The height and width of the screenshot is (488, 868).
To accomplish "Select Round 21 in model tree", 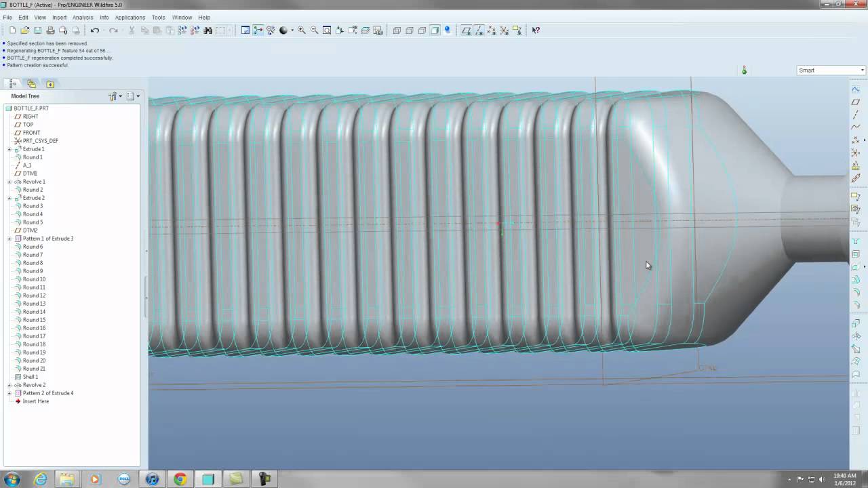I will click(x=34, y=369).
